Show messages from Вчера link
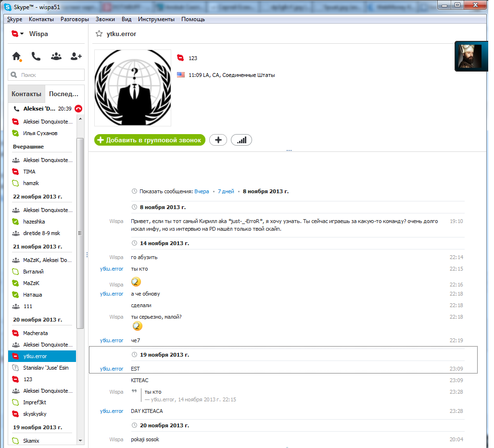Viewport: 494px width, 448px height. 202,191
